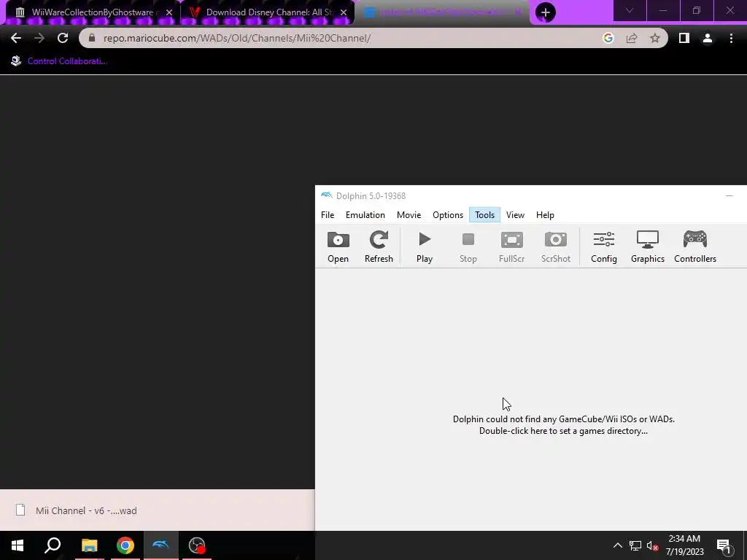Close the WiiWareCollectionByGhostware tab
The height and width of the screenshot is (560, 747).
click(x=169, y=12)
